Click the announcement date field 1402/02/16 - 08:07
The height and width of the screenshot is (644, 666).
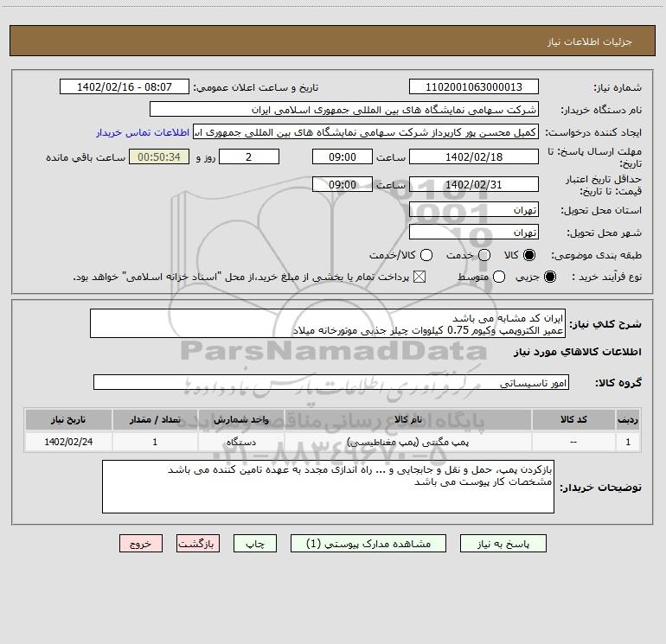pos(125,87)
